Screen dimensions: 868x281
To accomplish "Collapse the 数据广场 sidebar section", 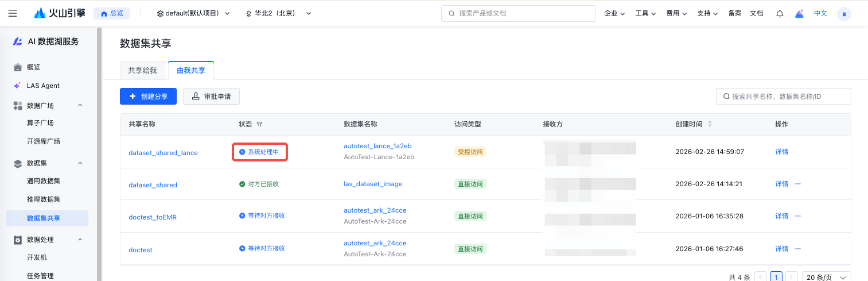I will [x=80, y=105].
